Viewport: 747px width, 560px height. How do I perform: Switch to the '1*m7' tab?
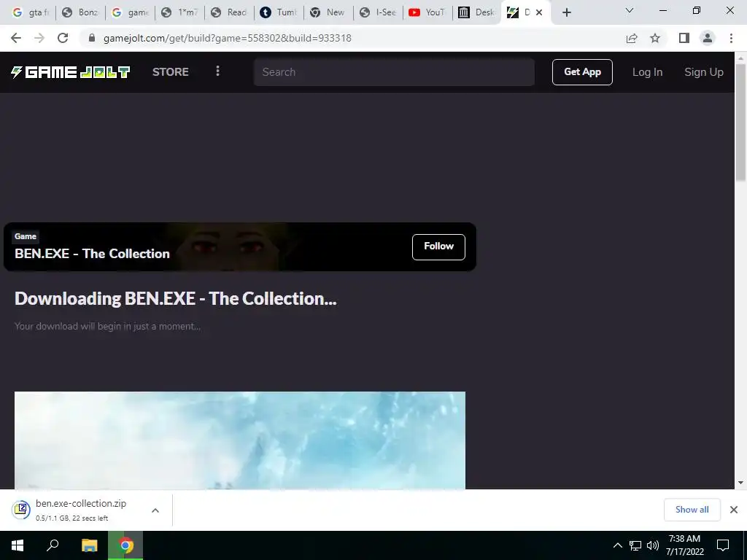click(179, 12)
